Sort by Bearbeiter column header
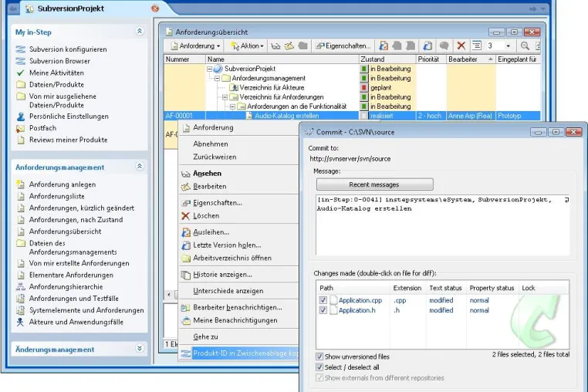The image size is (588, 392). point(471,59)
